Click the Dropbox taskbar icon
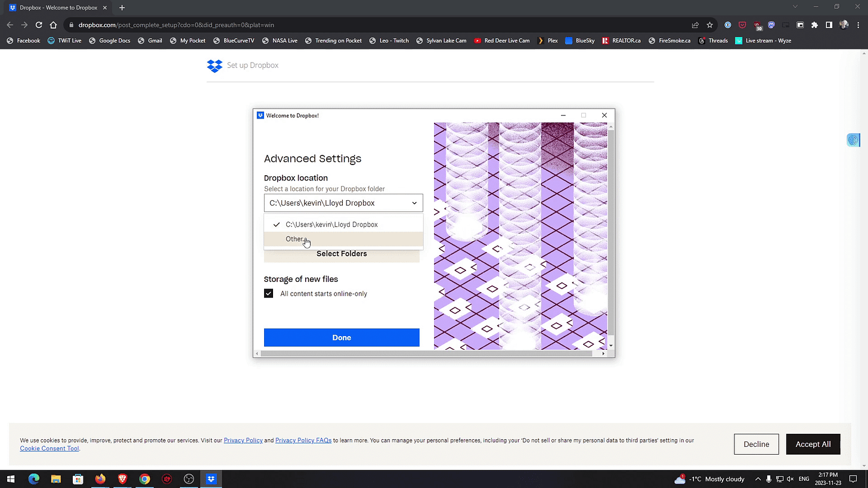This screenshot has width=868, height=488. [211, 479]
